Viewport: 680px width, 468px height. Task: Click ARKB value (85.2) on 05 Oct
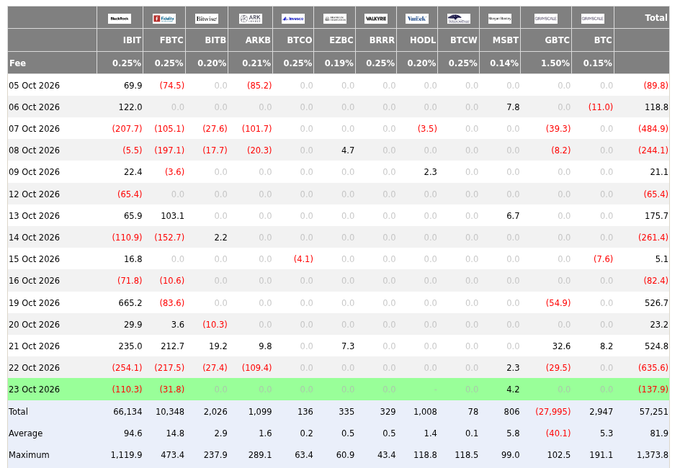[259, 85]
